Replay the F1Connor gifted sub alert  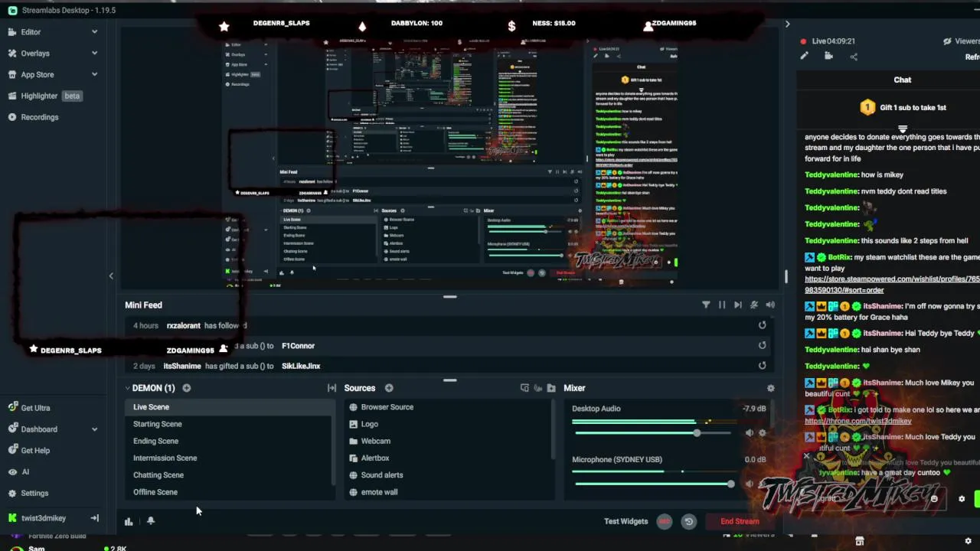[762, 345]
